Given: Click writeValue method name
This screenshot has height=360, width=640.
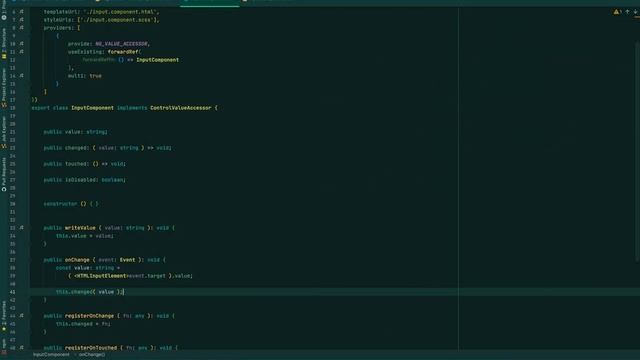Looking at the screenshot, I should 80,228.
